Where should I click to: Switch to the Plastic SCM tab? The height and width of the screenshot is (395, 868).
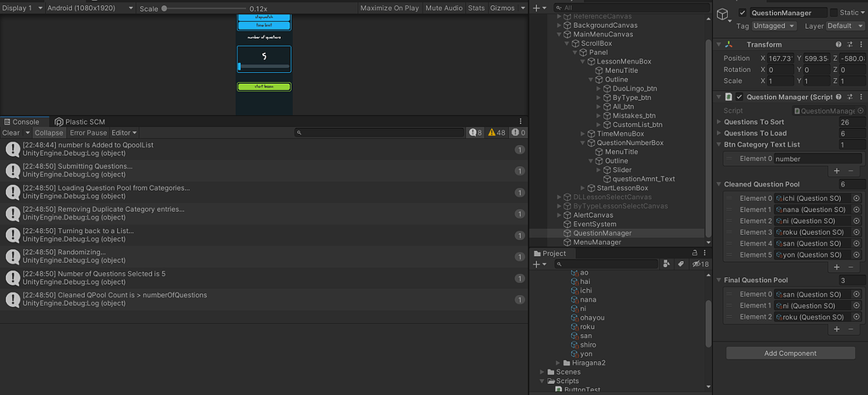[x=80, y=122]
